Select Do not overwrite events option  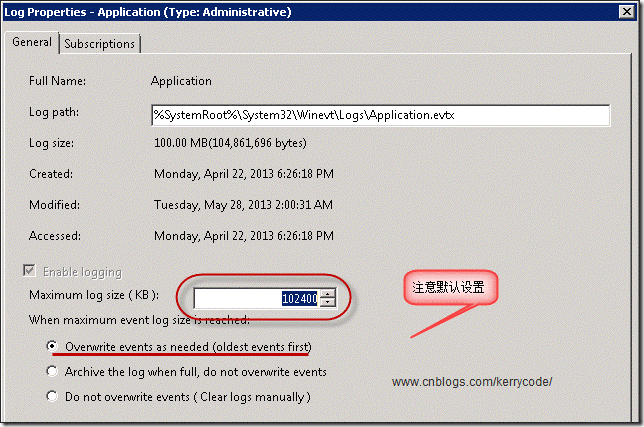coord(52,396)
